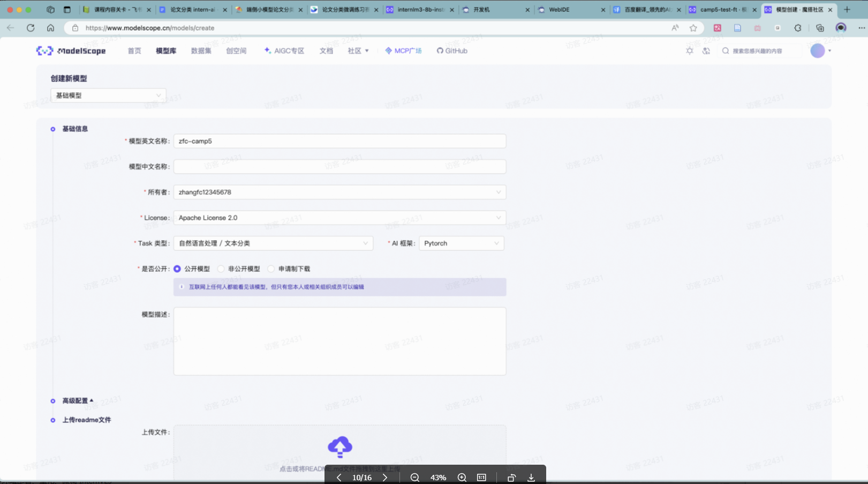The width and height of the screenshot is (868, 484).
Task: Click the fit-to-size viewer icon
Action: tap(482, 478)
